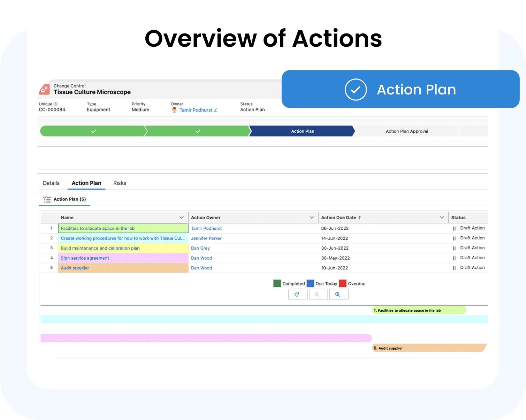Open the Name column dropdown menu
Viewport: 526px width, 420px height.
(x=181, y=217)
